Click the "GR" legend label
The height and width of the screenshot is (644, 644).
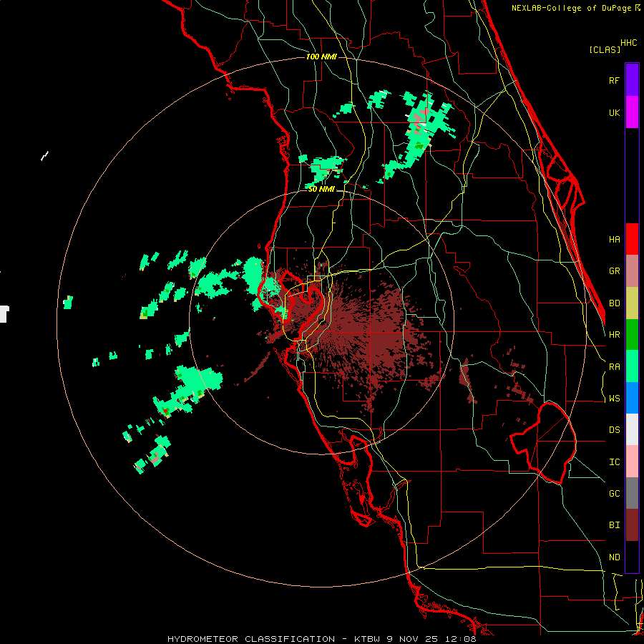614,271
